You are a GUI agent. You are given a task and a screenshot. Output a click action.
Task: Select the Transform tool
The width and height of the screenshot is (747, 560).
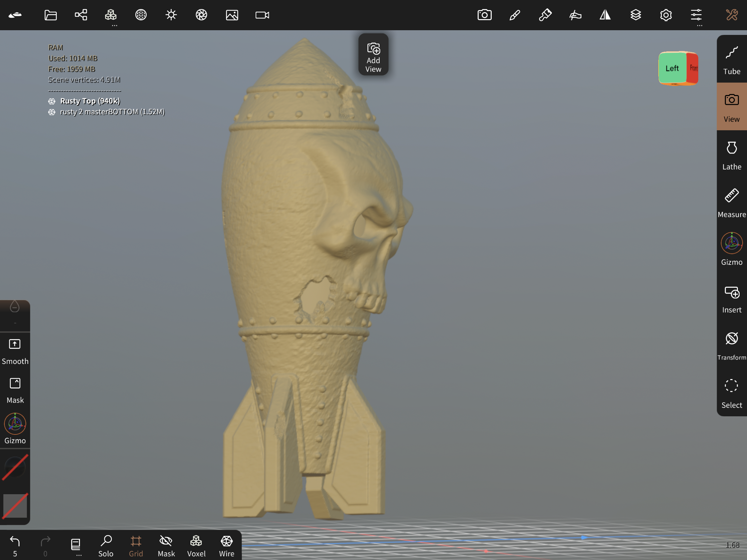click(732, 345)
